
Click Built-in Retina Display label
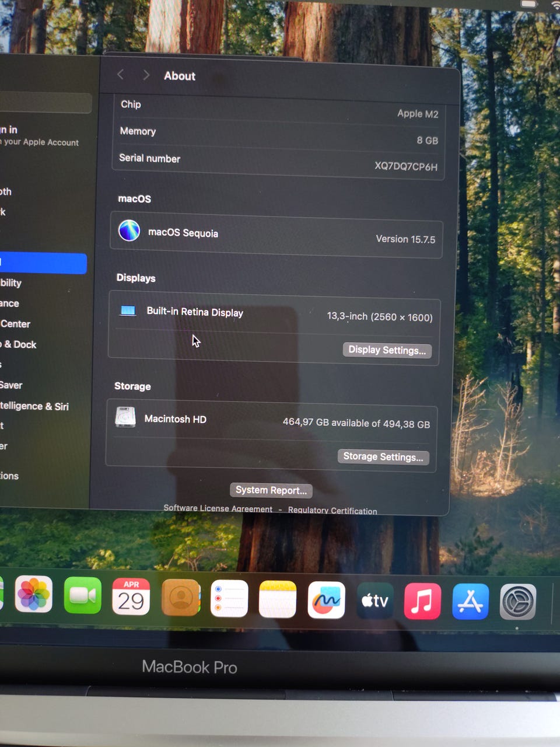[195, 312]
